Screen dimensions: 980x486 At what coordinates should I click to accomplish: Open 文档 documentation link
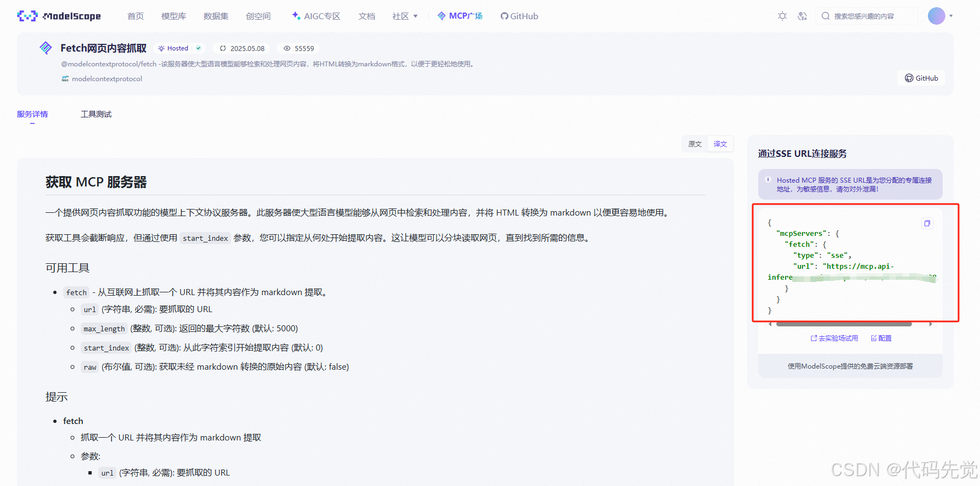click(367, 16)
